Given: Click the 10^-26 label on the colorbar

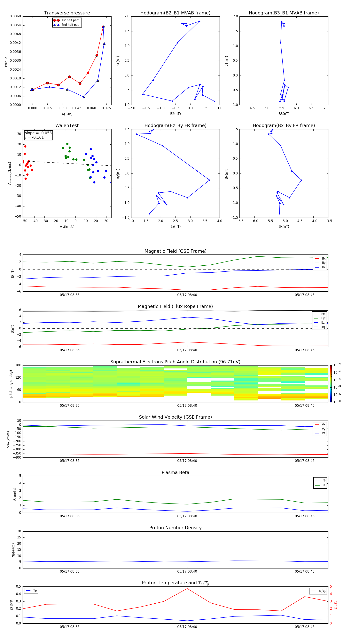Looking at the screenshot, I should click(337, 365).
